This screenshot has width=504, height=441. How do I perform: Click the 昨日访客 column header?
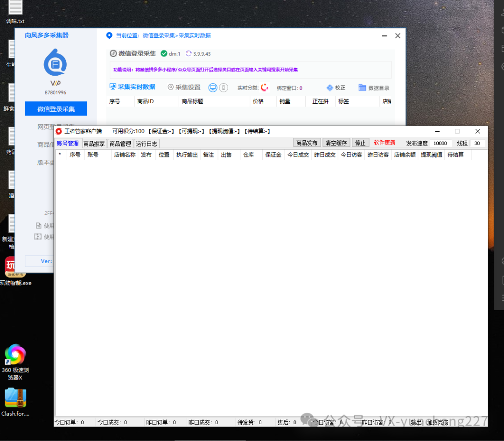click(378, 155)
